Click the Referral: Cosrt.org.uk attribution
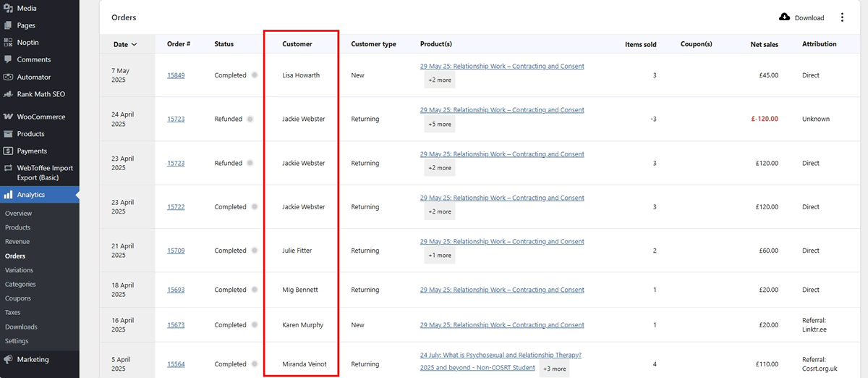 [820, 364]
